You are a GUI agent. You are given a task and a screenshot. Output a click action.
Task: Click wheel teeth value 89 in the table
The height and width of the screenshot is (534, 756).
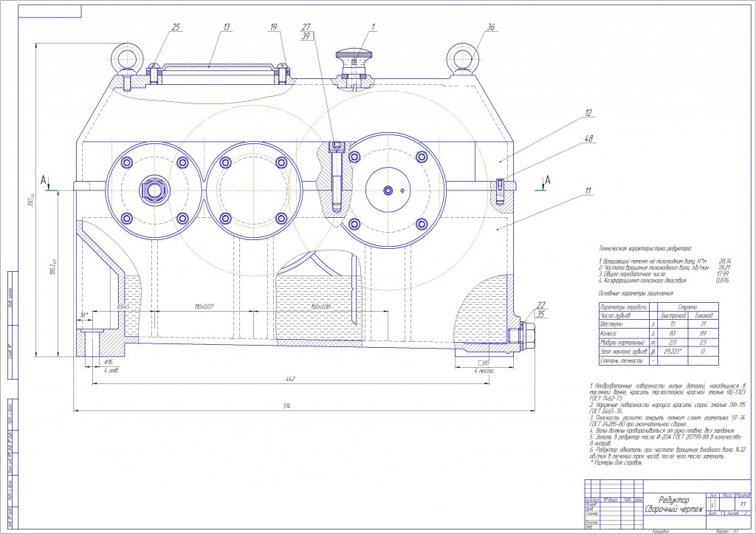pos(703,334)
